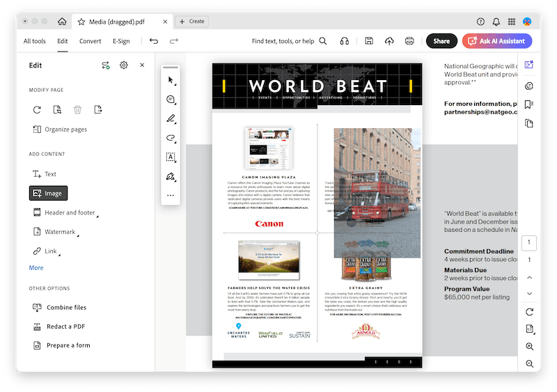
Task: Choose the Select arrow tool
Action: pyautogui.click(x=171, y=80)
